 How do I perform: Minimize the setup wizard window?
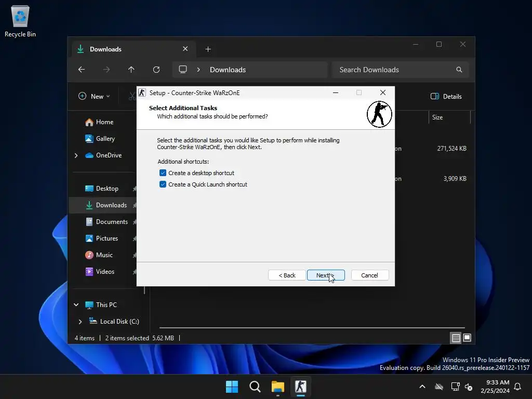point(336,92)
